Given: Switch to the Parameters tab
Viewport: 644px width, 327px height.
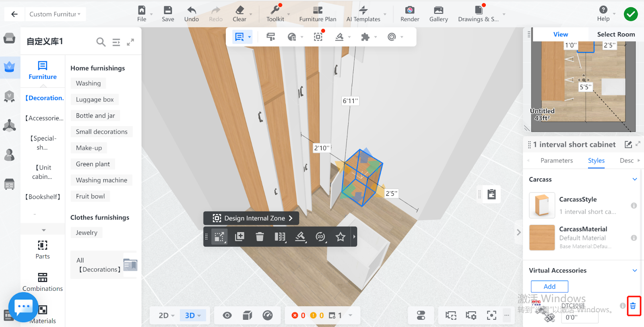Looking at the screenshot, I should (x=556, y=161).
